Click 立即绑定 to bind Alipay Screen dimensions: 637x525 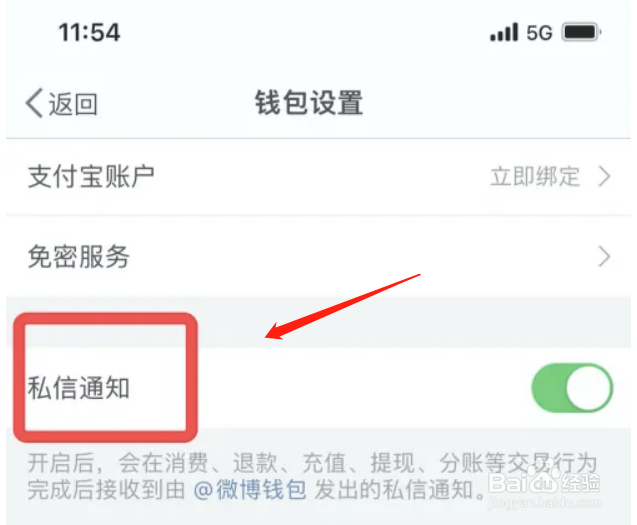(x=535, y=176)
